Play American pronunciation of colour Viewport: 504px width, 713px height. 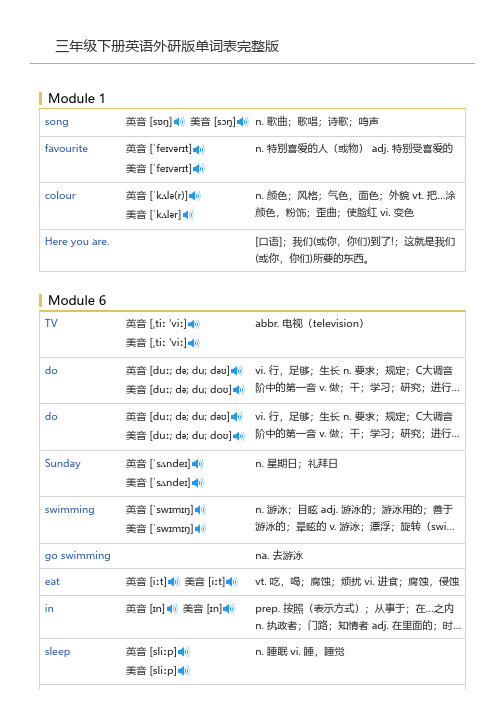pos(188,215)
